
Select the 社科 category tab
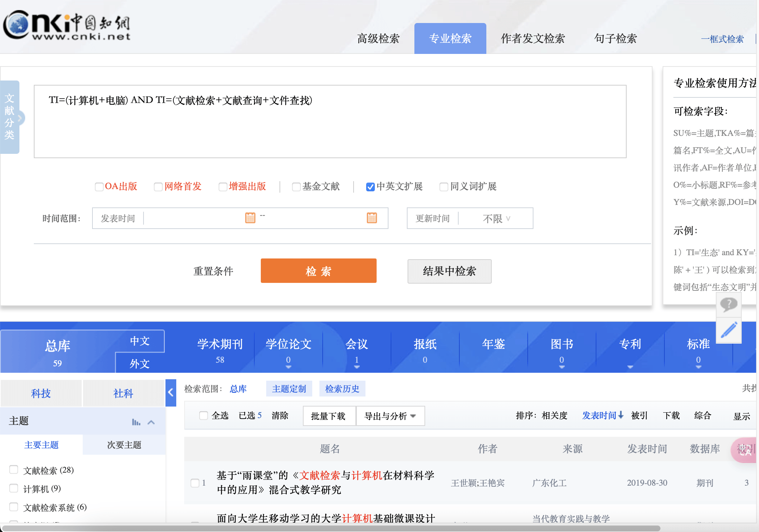[x=123, y=393]
